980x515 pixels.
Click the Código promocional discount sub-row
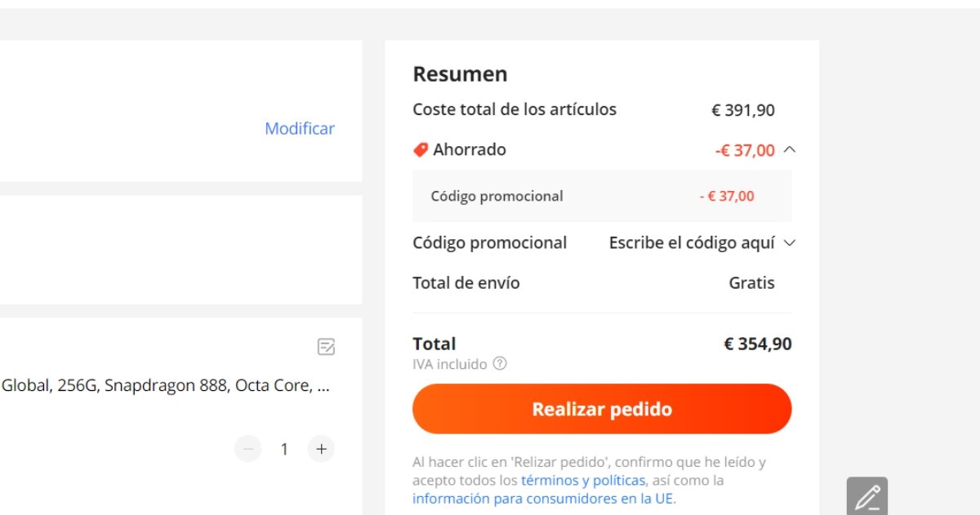pyautogui.click(x=602, y=196)
